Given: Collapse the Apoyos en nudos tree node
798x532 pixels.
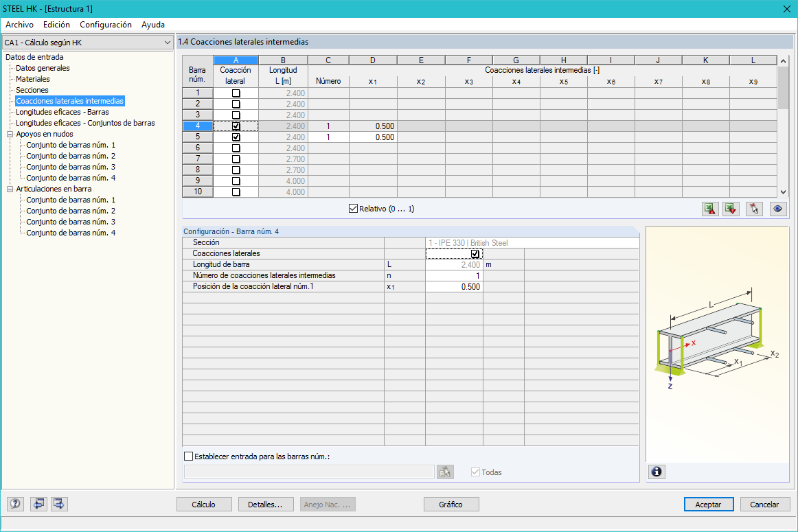Looking at the screenshot, I should click(x=10, y=135).
